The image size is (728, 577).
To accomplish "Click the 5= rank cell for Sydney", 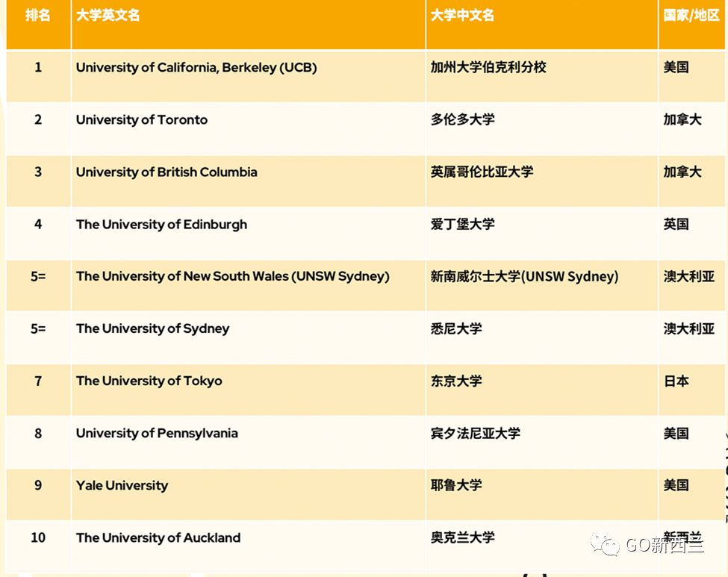I will point(38,328).
